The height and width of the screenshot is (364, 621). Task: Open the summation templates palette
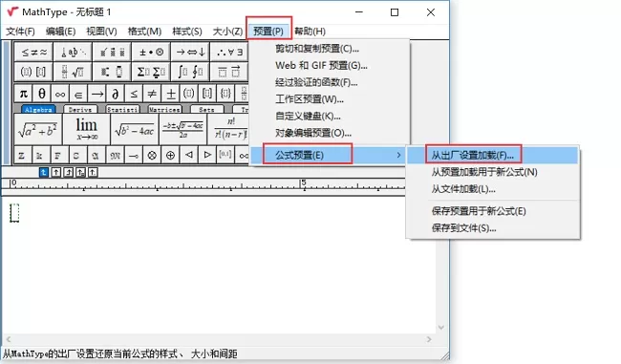151,72
